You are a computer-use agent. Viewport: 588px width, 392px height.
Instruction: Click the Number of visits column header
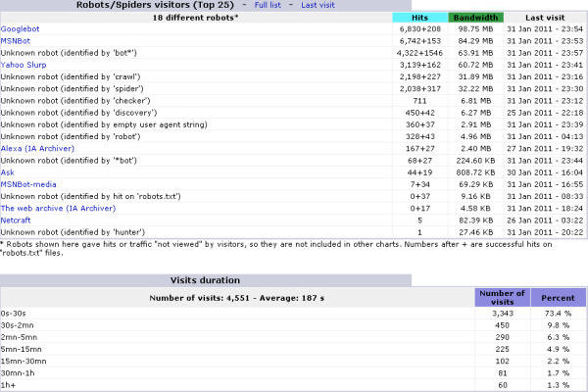(x=502, y=298)
